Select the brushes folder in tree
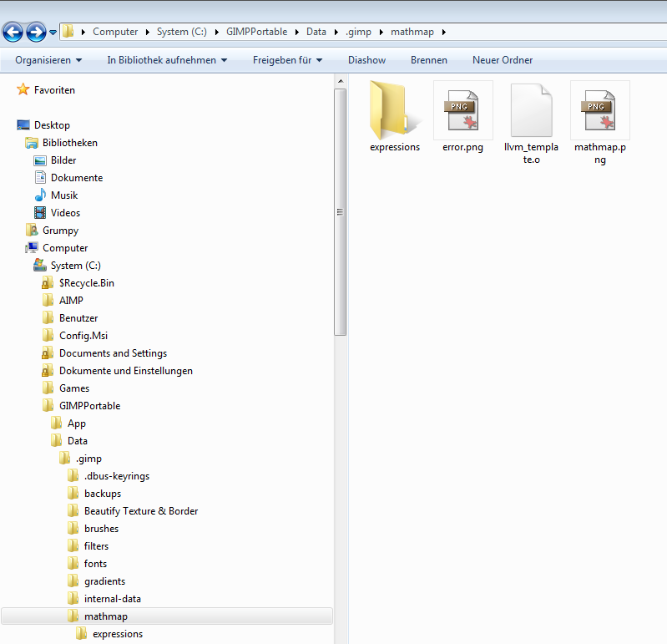Image resolution: width=667 pixels, height=644 pixels. pos(101,529)
